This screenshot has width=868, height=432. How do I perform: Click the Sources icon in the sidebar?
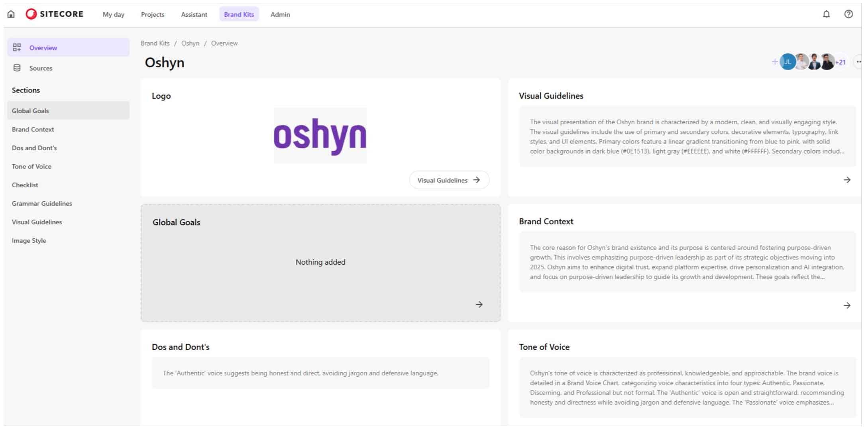click(x=17, y=67)
